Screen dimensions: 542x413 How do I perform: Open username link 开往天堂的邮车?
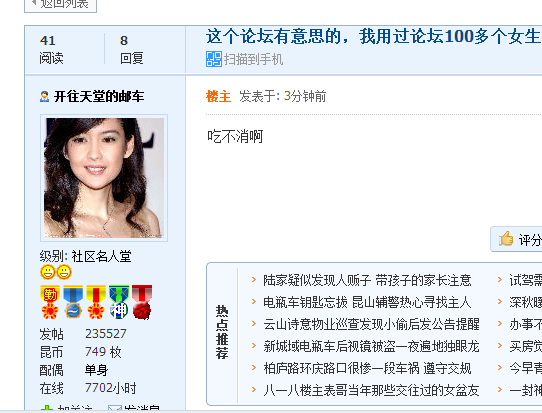[x=99, y=96]
